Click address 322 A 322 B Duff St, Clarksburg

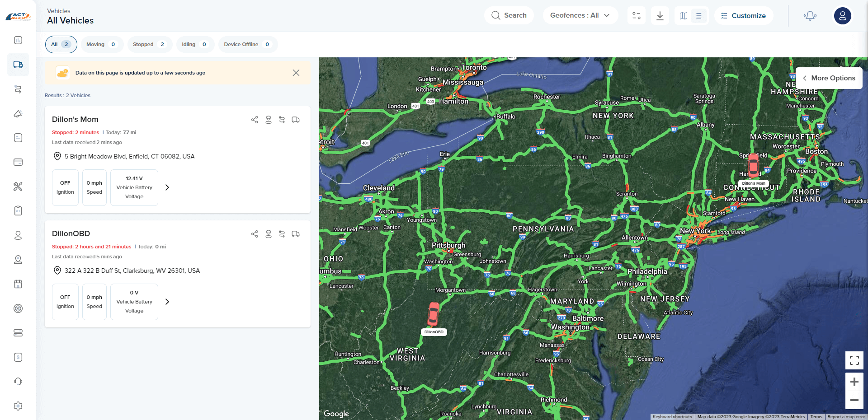coord(132,271)
